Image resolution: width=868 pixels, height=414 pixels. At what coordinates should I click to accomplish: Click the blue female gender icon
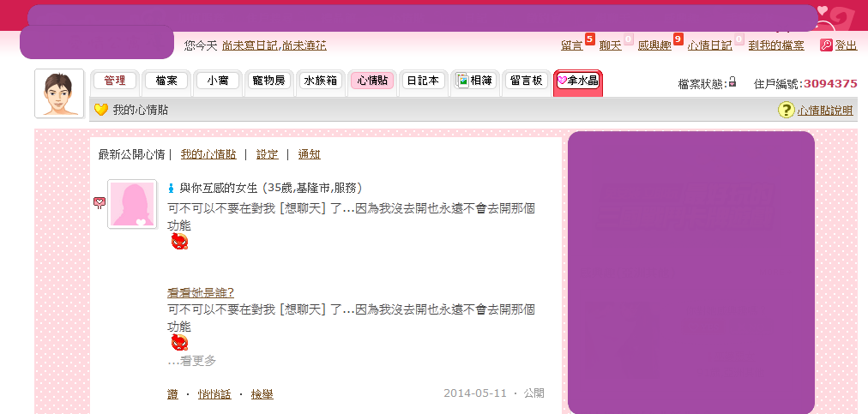click(x=171, y=189)
